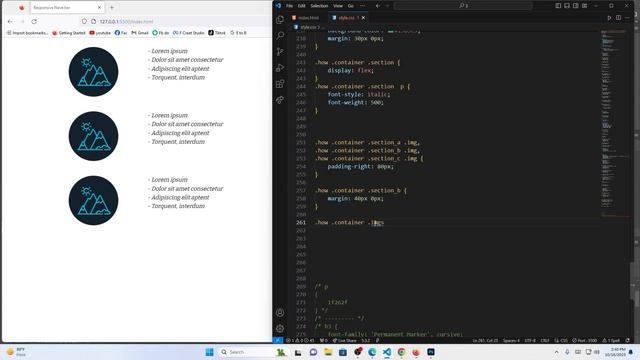This screenshot has width=640, height=360.
Task: Go back using the VS Code navigation arrow
Action: click(378, 6)
